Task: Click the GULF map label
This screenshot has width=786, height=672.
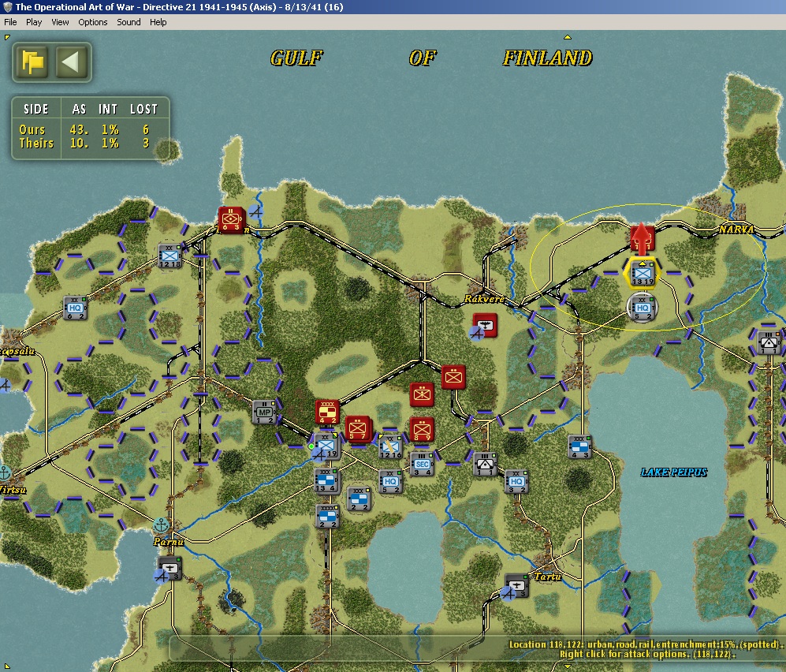Action: (296, 58)
